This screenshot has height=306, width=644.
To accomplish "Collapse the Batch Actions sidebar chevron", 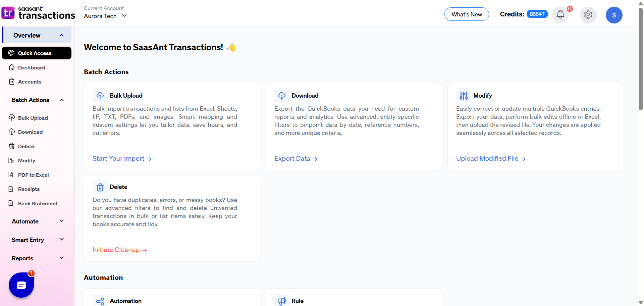I will pyautogui.click(x=62, y=100).
